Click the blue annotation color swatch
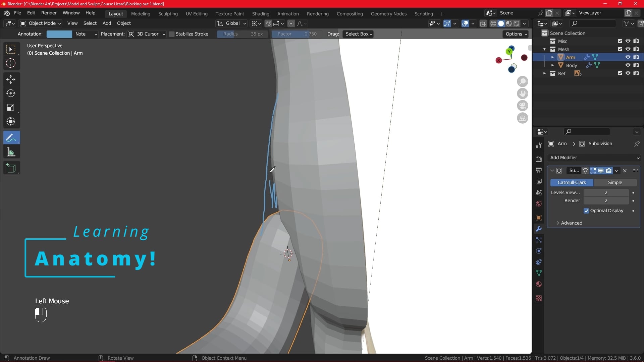The height and width of the screenshot is (362, 644). pos(59,34)
